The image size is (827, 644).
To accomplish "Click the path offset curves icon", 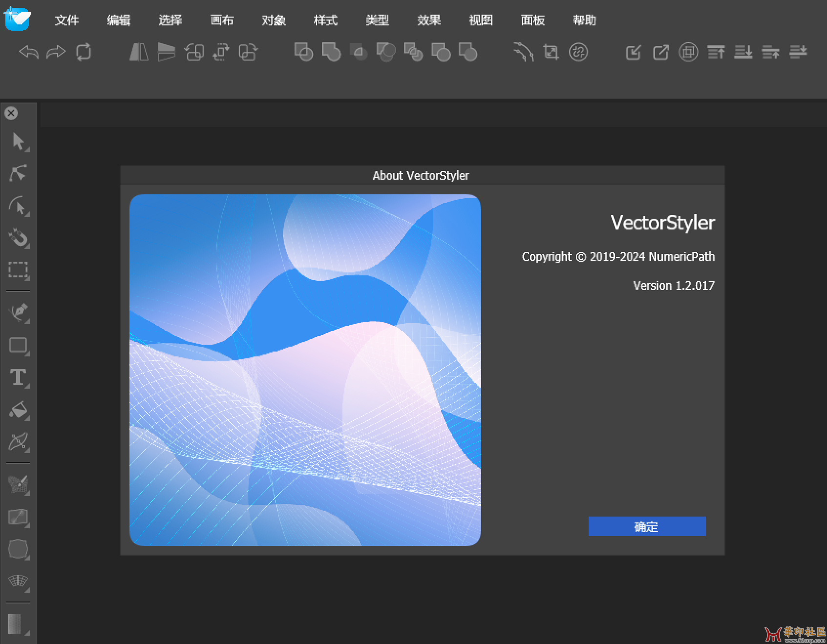I will coord(523,52).
